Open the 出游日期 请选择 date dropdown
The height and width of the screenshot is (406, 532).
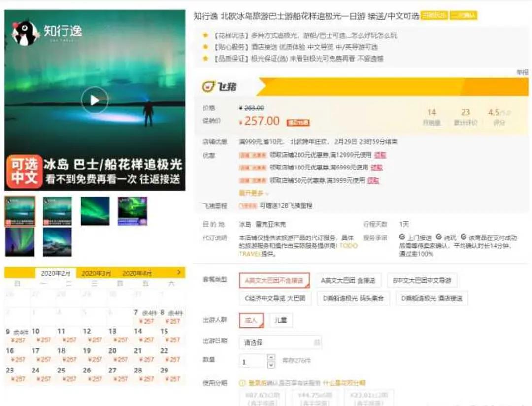tap(280, 342)
